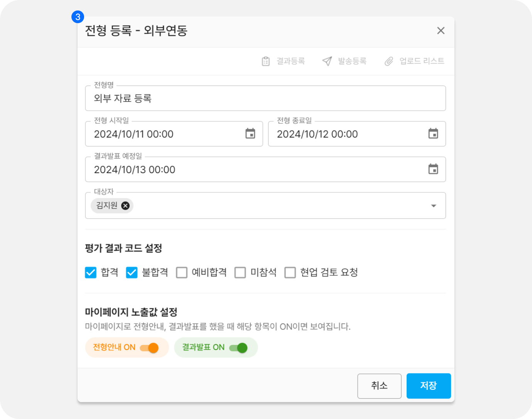Screen dimensions: 532x419
Task: Click the 결과등록 clipboard icon
Action: click(x=266, y=61)
